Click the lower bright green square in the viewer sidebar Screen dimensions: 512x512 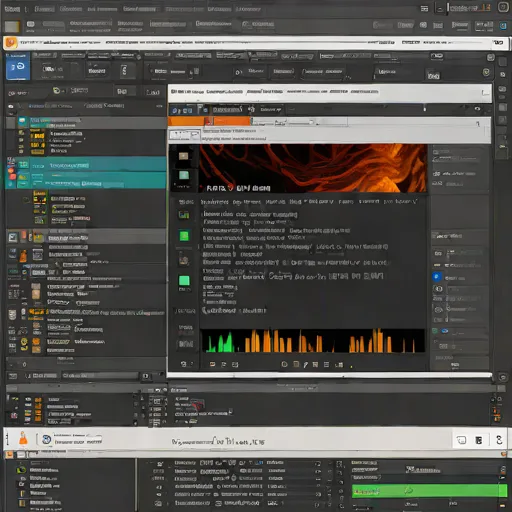point(184,280)
